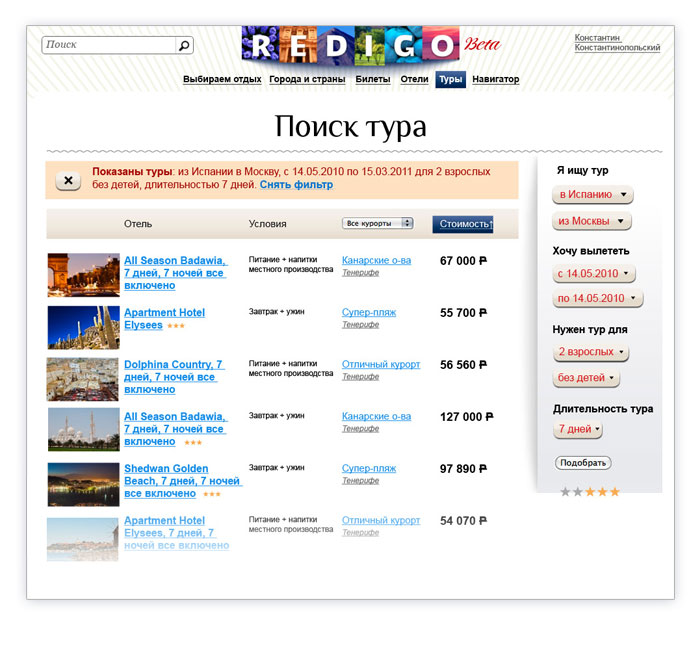Click the REDIGO logo
700x647 pixels.
350,44
